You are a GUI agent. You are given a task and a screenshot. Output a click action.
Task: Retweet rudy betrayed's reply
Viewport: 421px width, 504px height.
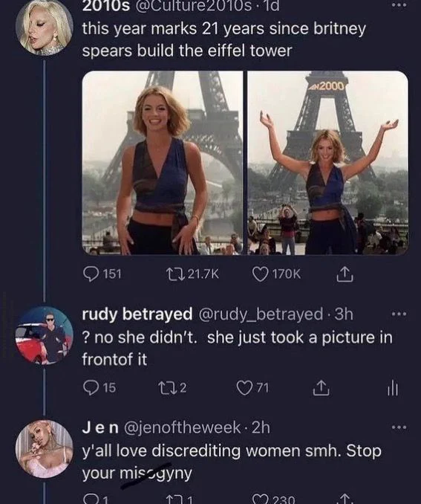coord(173,387)
